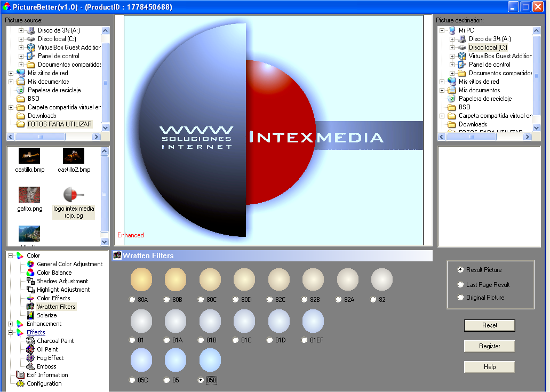
Task: Open Solarize in the tree
Action: pos(46,315)
